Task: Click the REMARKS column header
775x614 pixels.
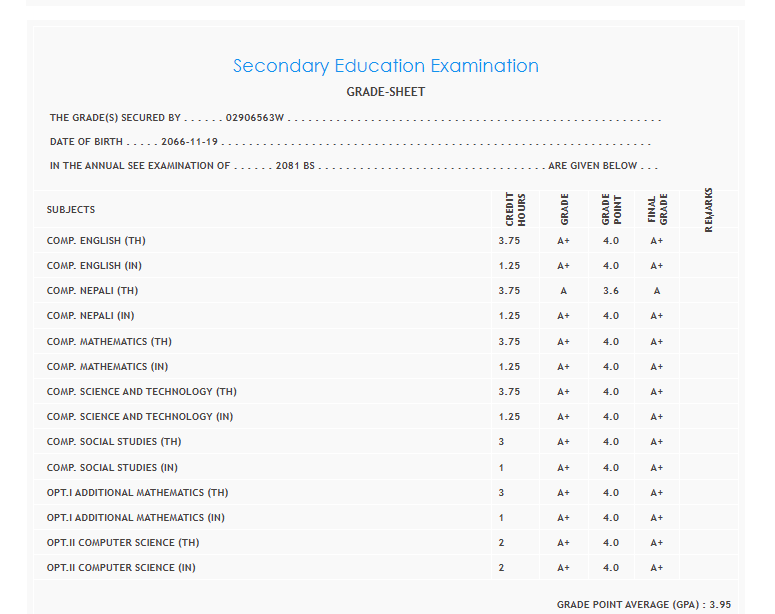Action: tap(708, 210)
